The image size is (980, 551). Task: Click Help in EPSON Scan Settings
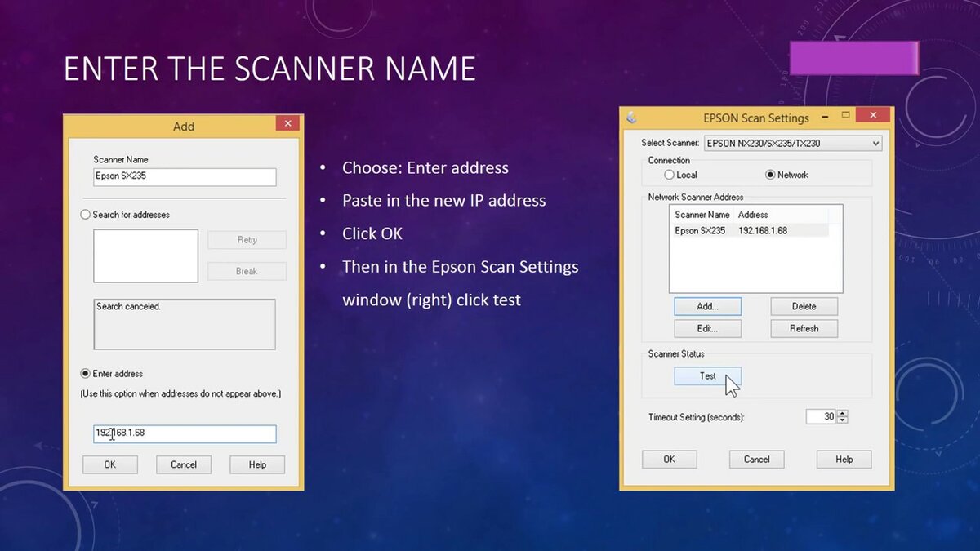(x=844, y=460)
